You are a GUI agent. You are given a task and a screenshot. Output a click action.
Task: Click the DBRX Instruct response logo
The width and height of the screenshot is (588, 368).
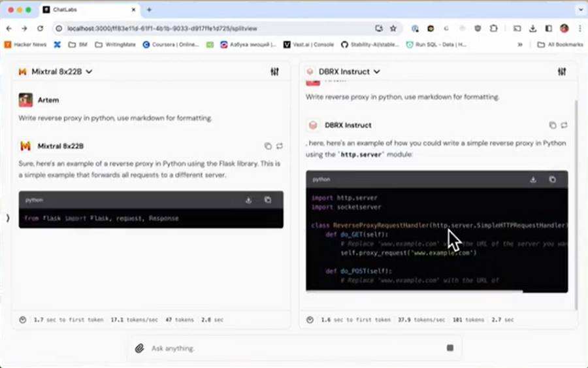[x=313, y=125]
